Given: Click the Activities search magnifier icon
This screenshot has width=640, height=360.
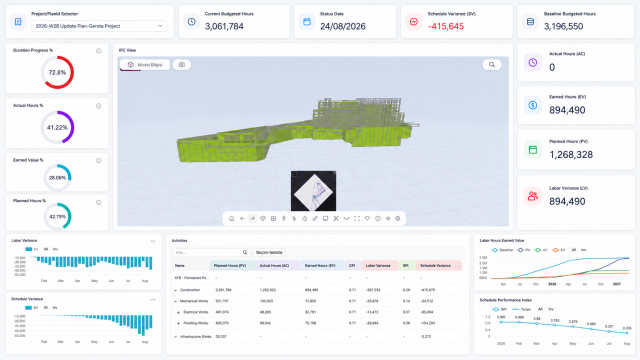Looking at the screenshot, I should (x=245, y=253).
